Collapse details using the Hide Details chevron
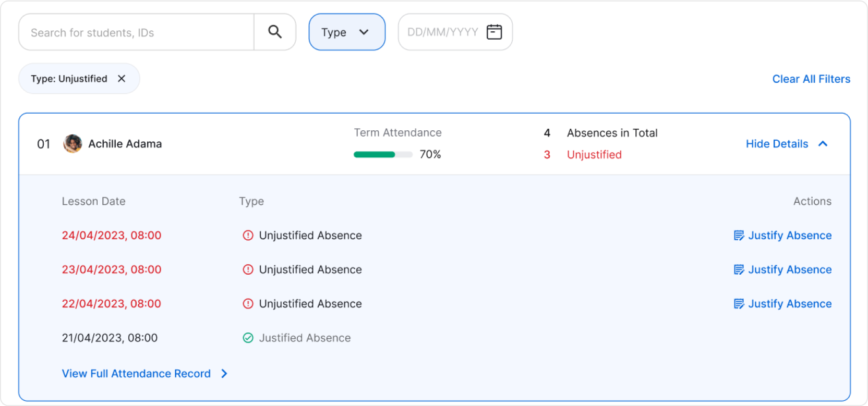This screenshot has width=868, height=406. coord(823,144)
